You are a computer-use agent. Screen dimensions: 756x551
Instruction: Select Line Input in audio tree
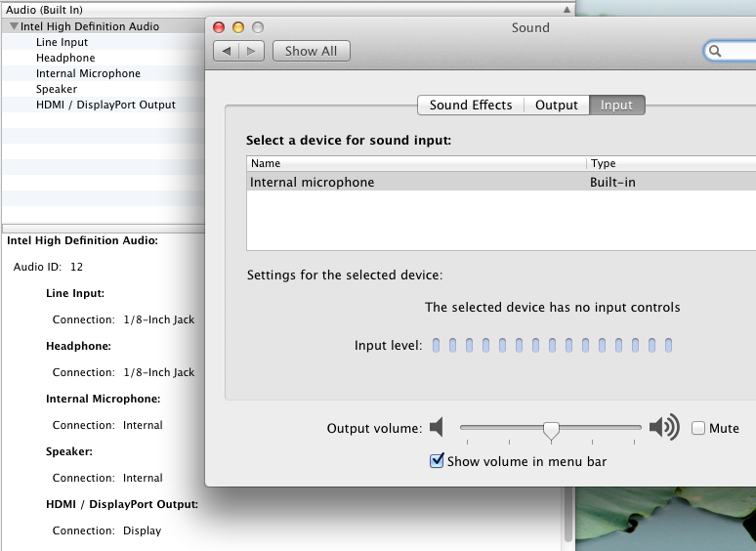pyautogui.click(x=62, y=42)
